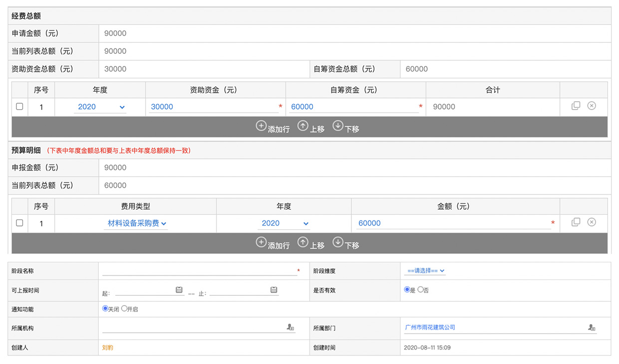Delete the 材料设备采购费 budget row
This screenshot has height=364, width=619.
[592, 222]
